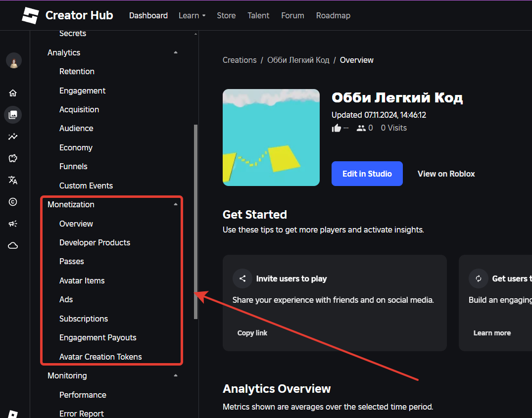Open the piggy bank finances icon
The image size is (532, 418).
tap(13, 158)
